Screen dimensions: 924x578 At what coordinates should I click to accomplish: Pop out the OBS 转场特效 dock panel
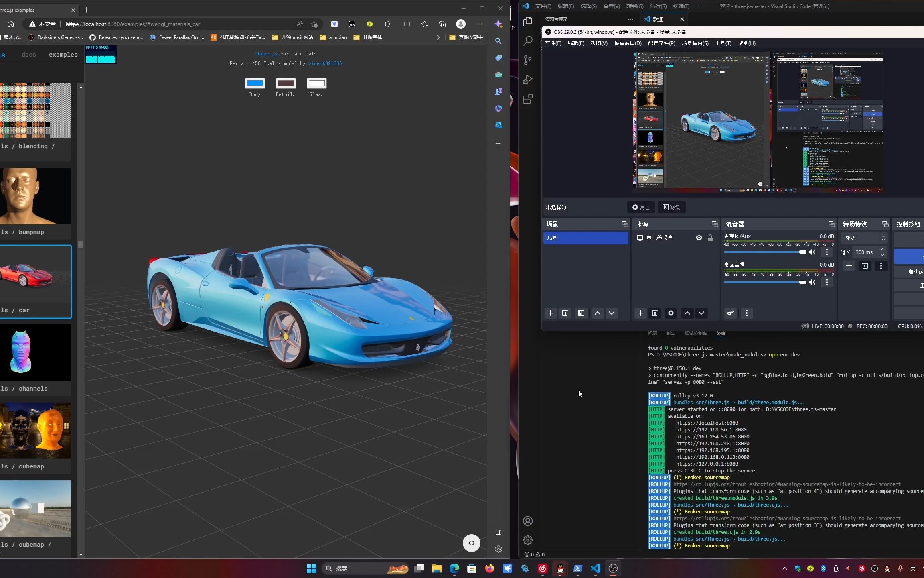[x=885, y=224]
